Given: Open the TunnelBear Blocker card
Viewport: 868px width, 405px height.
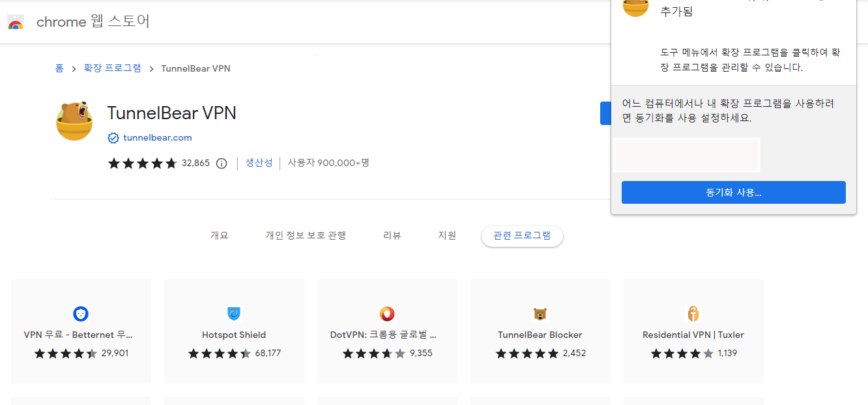Looking at the screenshot, I should click(540, 331).
